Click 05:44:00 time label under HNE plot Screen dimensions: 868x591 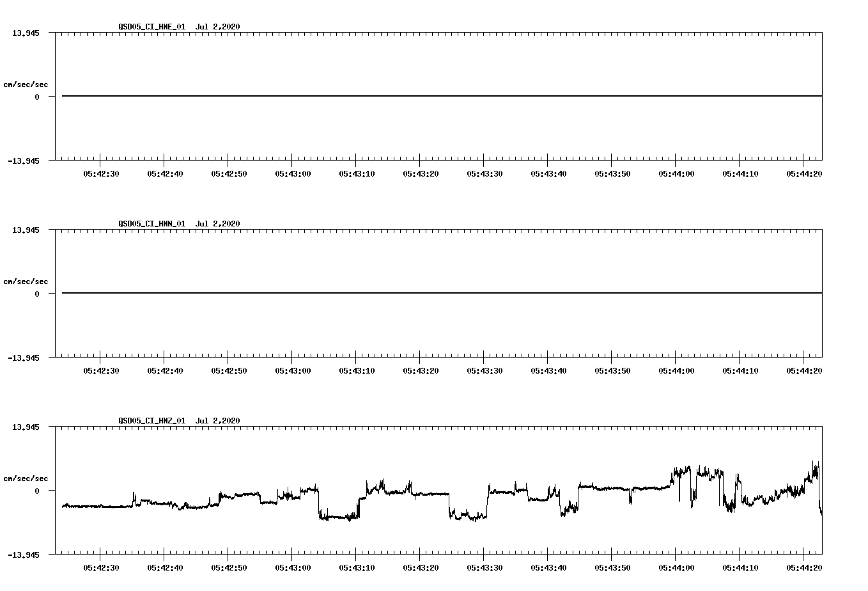[676, 173]
